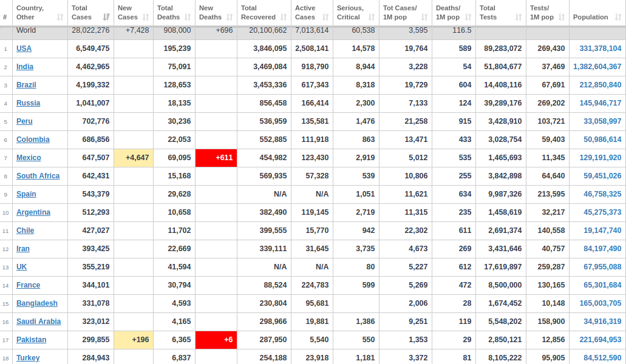Go to the UK link

[x=22, y=267]
